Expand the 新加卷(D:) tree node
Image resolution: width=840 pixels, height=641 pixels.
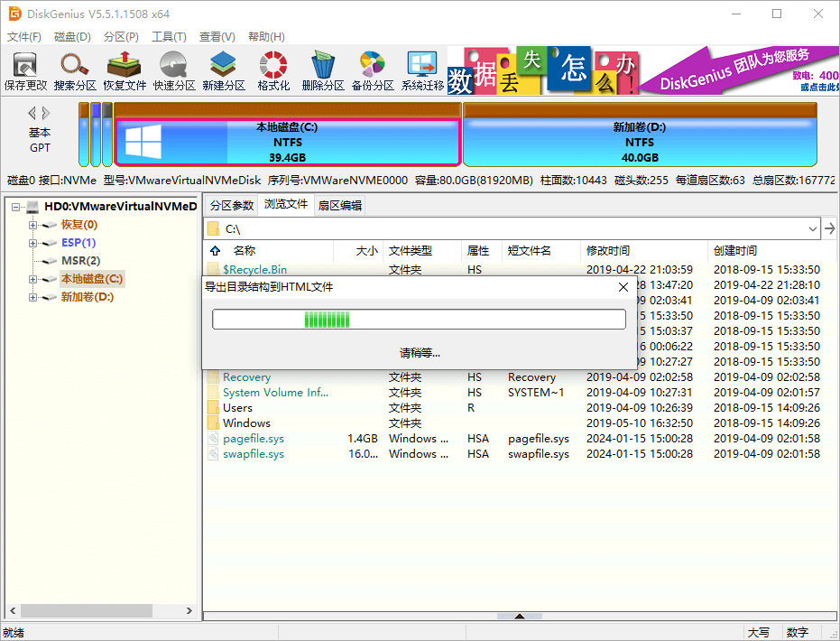pos(33,297)
